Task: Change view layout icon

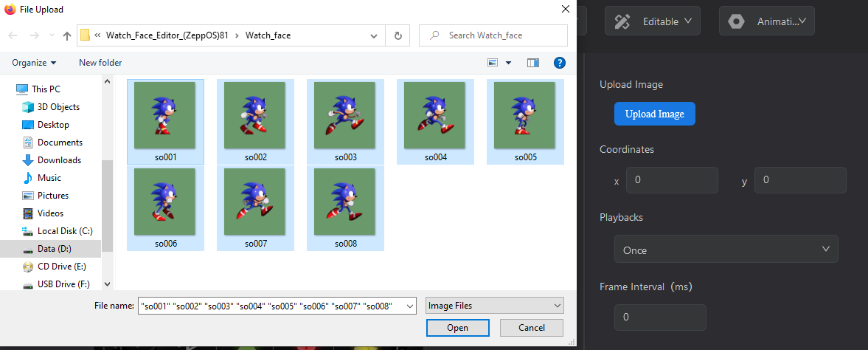Action: pyautogui.click(x=493, y=63)
